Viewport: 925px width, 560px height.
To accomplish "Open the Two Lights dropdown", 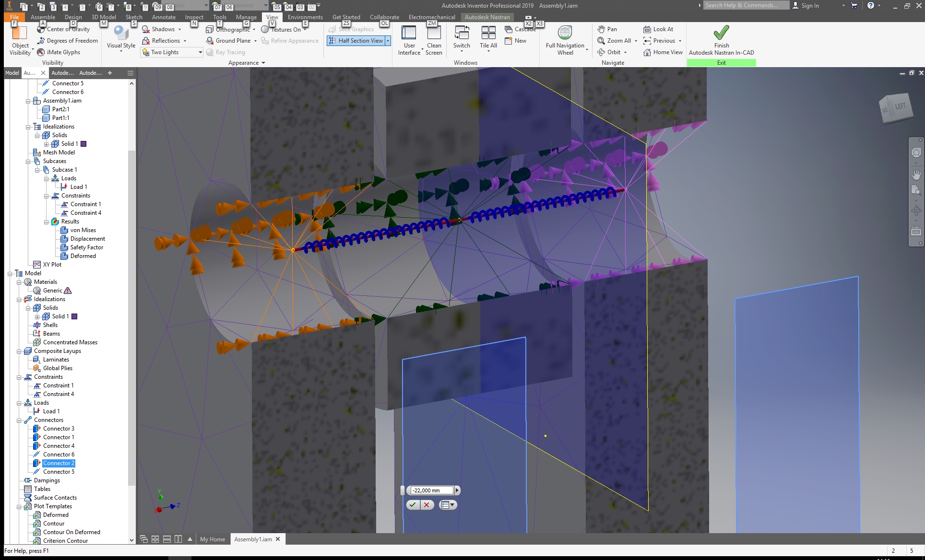I will 201,52.
